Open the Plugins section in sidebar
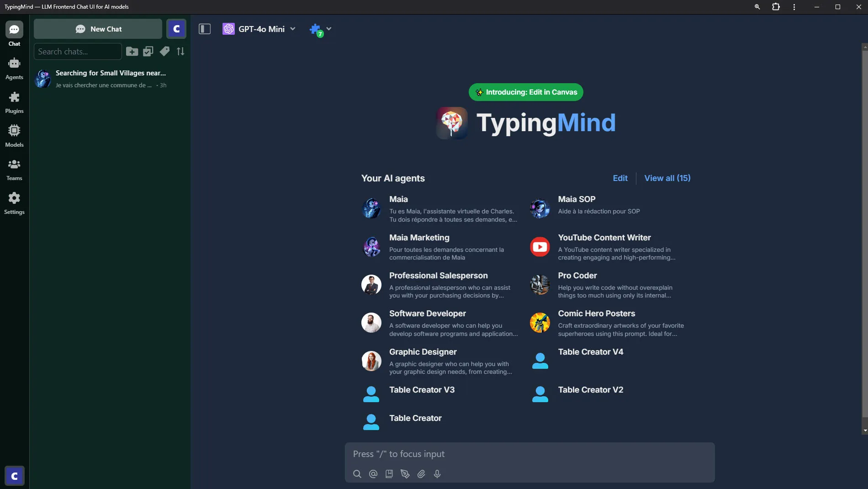This screenshot has height=489, width=868. click(14, 102)
